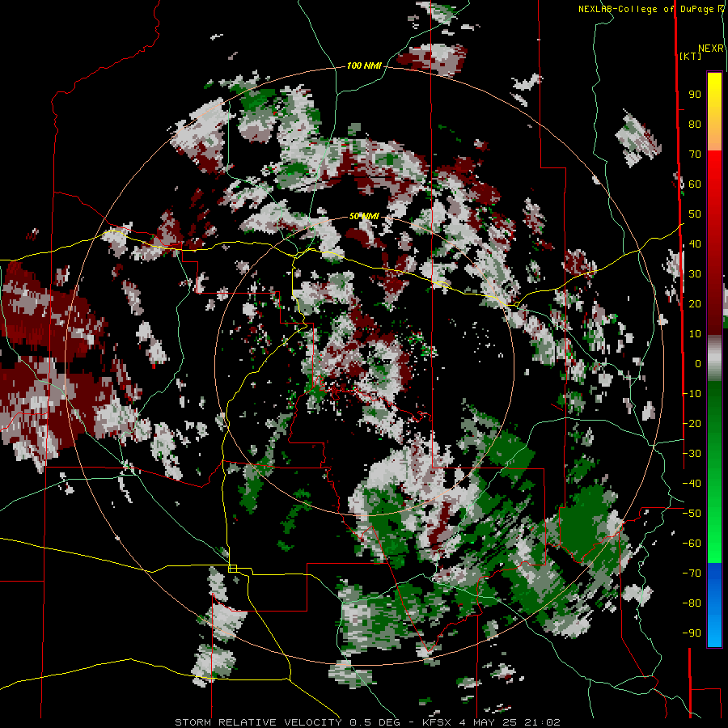728x728 pixels.
Task: Select the 80 value on velocity scale
Action: [695, 125]
